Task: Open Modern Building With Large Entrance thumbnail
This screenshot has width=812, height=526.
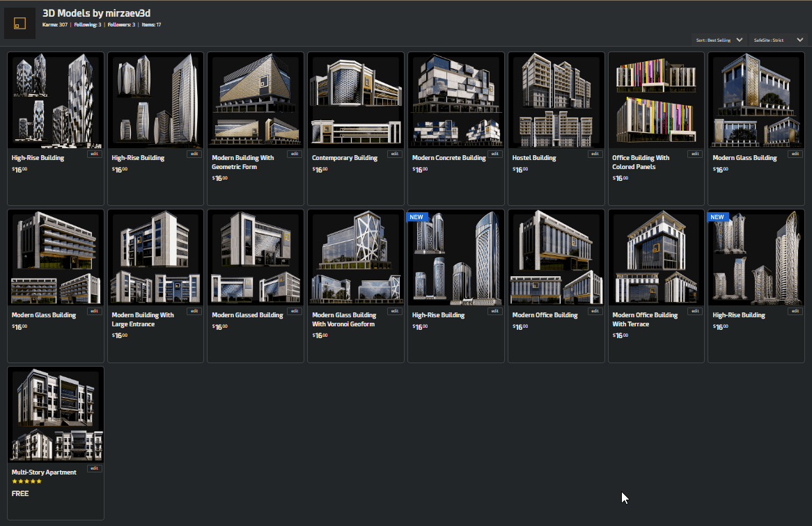Action: (155, 257)
